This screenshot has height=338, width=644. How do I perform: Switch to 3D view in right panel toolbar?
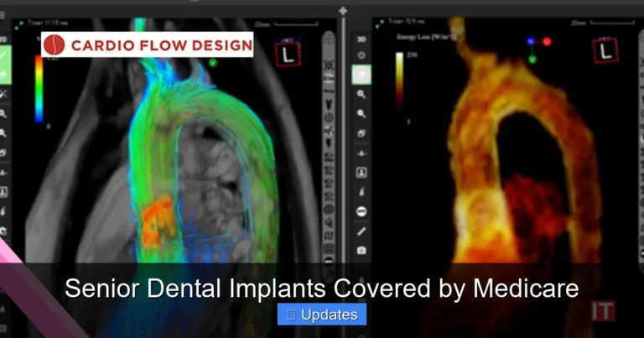point(361,39)
